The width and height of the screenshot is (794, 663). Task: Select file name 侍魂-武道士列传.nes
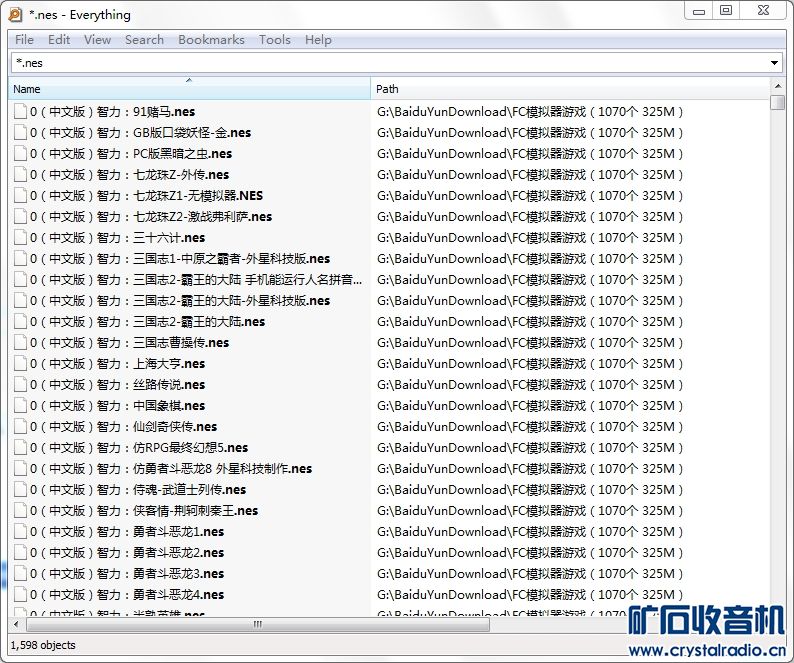pyautogui.click(x=138, y=490)
